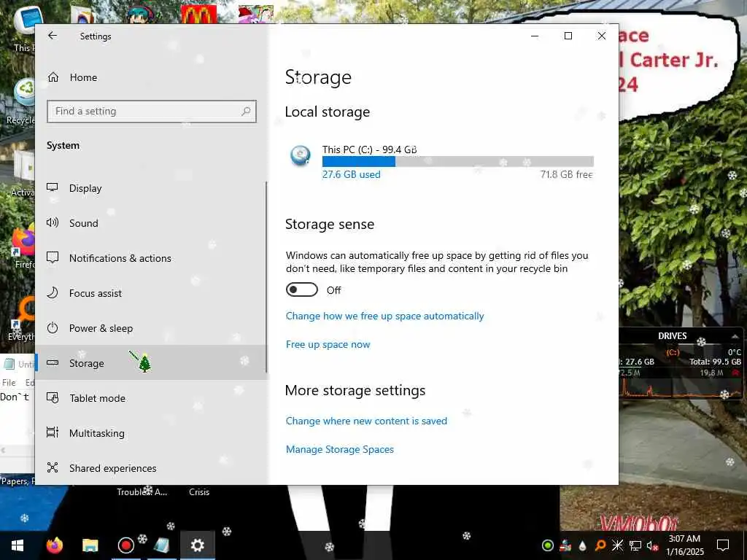
Task: Select the Crisis desktop icon
Action: click(x=198, y=492)
